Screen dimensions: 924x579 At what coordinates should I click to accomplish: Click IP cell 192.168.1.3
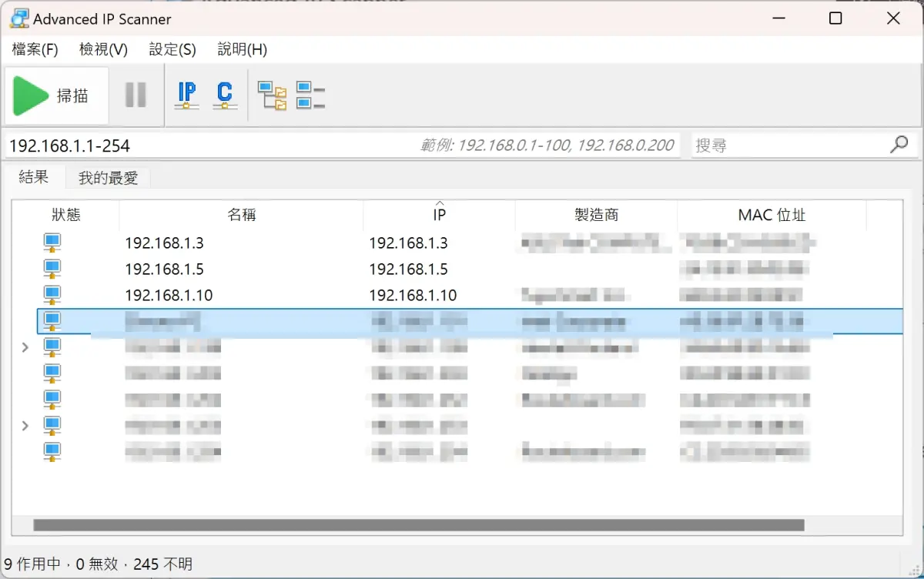[x=408, y=243]
